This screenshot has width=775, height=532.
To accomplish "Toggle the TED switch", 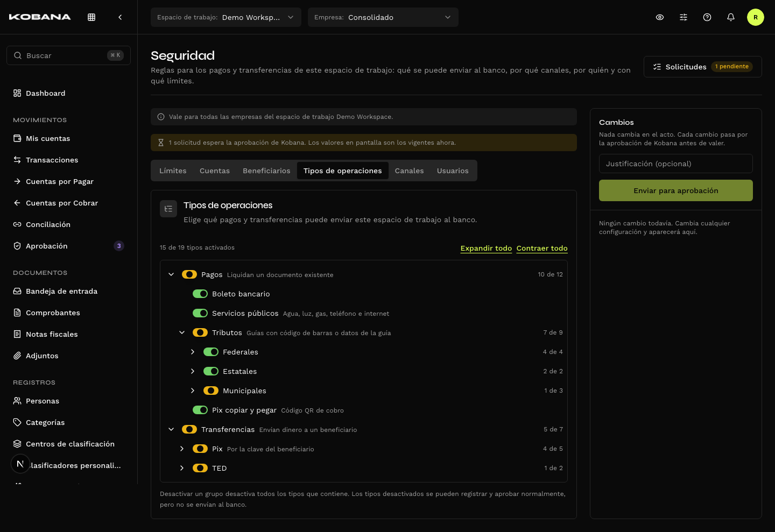I will tap(200, 468).
